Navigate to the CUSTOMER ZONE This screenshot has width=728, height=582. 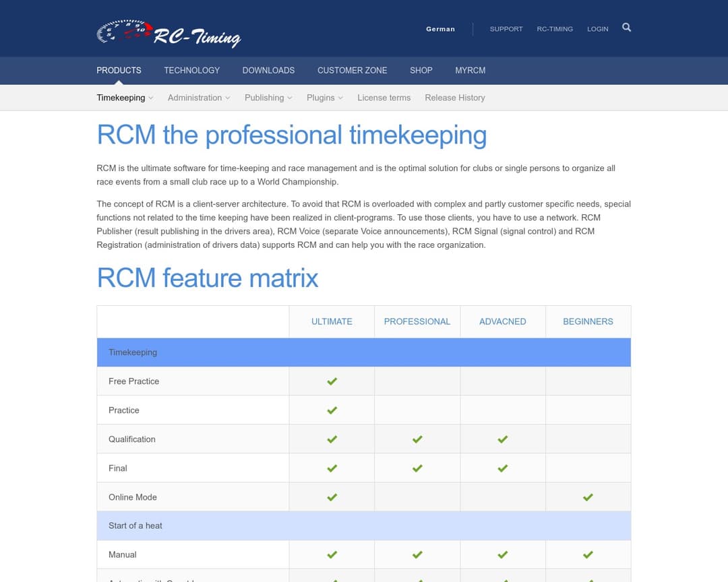352,70
